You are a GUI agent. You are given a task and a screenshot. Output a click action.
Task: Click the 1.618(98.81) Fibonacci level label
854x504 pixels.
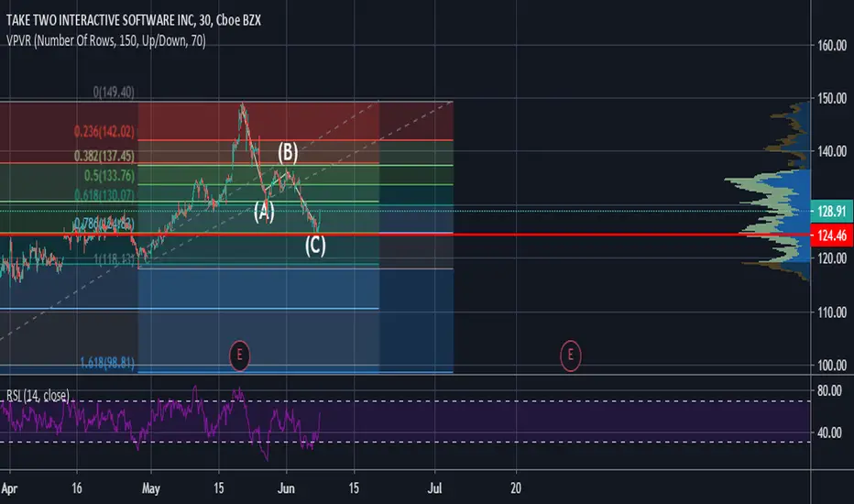pos(106,362)
